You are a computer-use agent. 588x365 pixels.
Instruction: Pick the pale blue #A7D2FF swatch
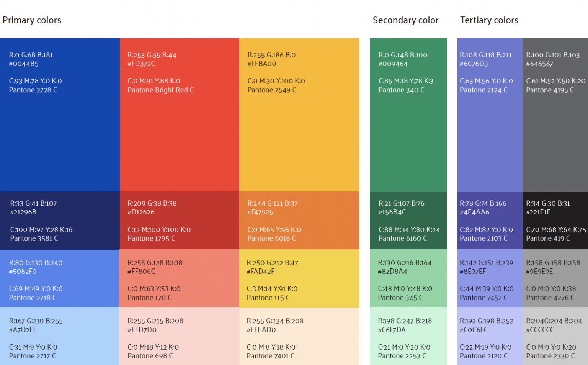pyautogui.click(x=60, y=336)
